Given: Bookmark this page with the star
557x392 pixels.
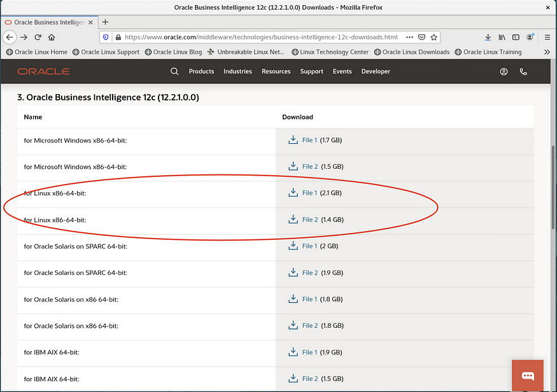Looking at the screenshot, I should [434, 38].
